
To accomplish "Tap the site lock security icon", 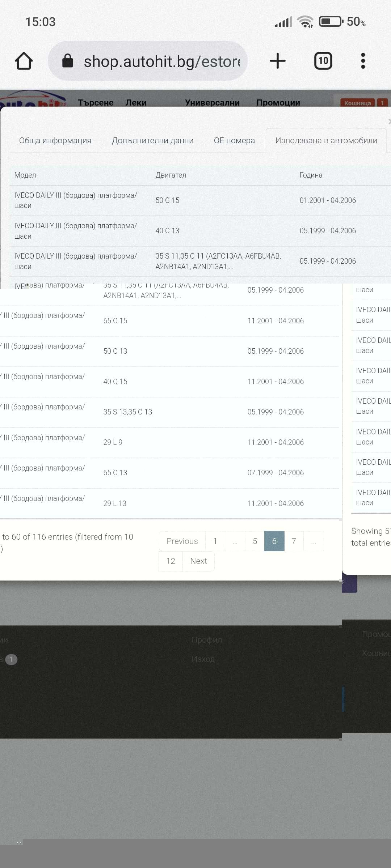I will point(68,61).
